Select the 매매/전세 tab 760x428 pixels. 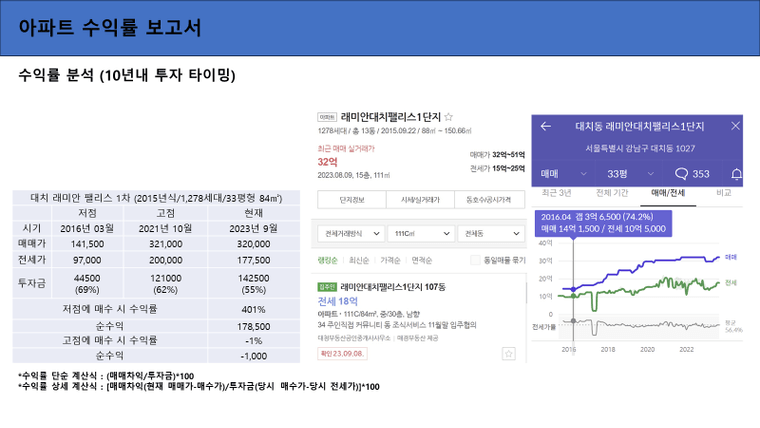(x=668, y=193)
